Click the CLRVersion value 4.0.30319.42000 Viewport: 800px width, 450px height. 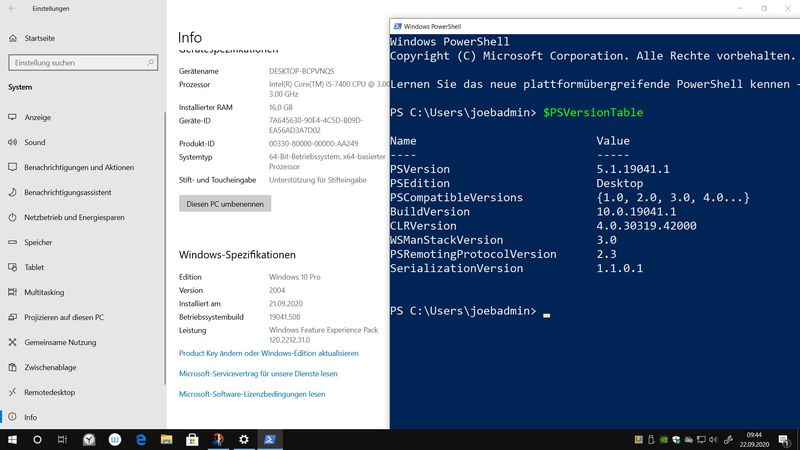point(646,226)
